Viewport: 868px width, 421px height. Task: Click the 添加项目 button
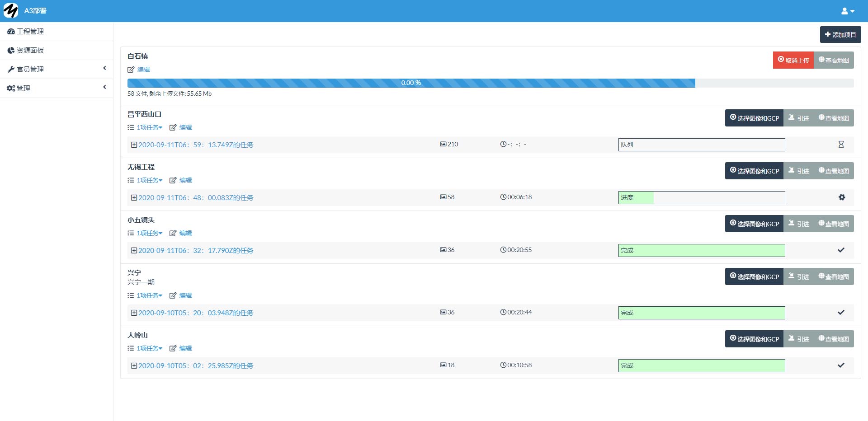[840, 35]
